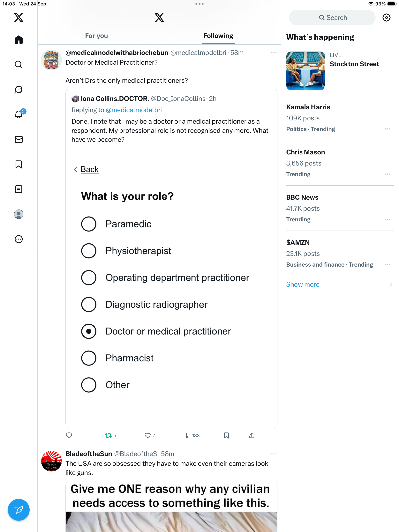Image resolution: width=399 pixels, height=532 pixels.
Task: Select the Following tab
Action: click(x=218, y=36)
